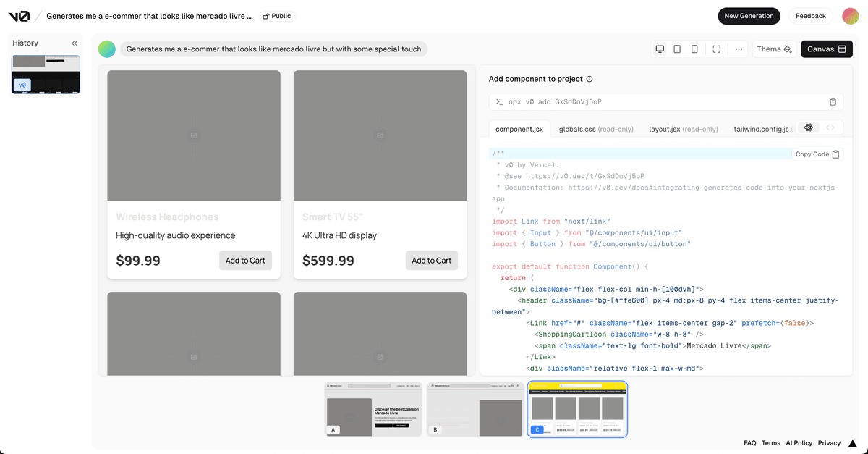The height and width of the screenshot is (454, 868).
Task: Open the Theme picker
Action: [774, 49]
